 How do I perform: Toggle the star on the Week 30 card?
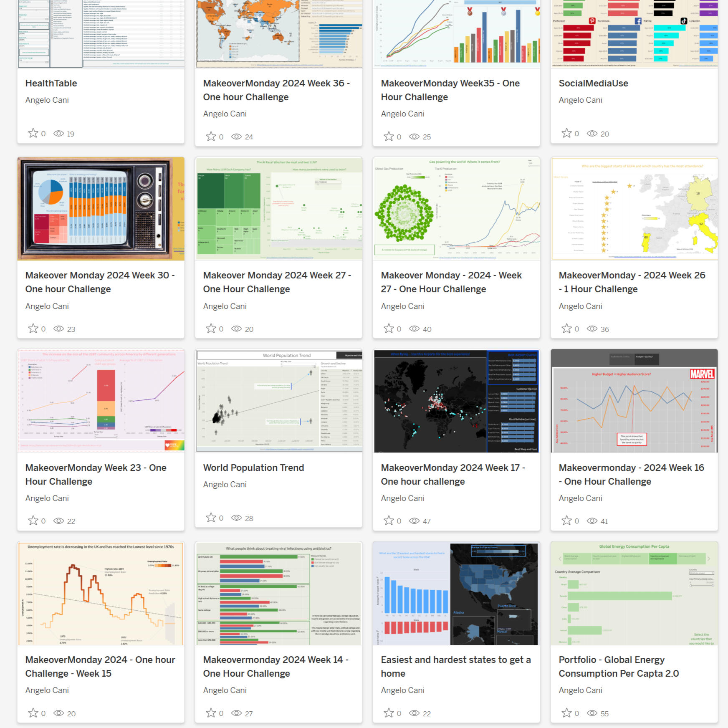click(x=33, y=329)
